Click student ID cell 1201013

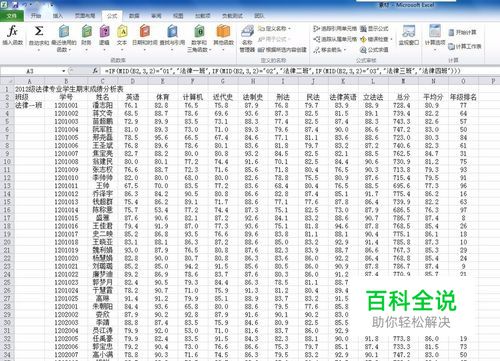66,202
